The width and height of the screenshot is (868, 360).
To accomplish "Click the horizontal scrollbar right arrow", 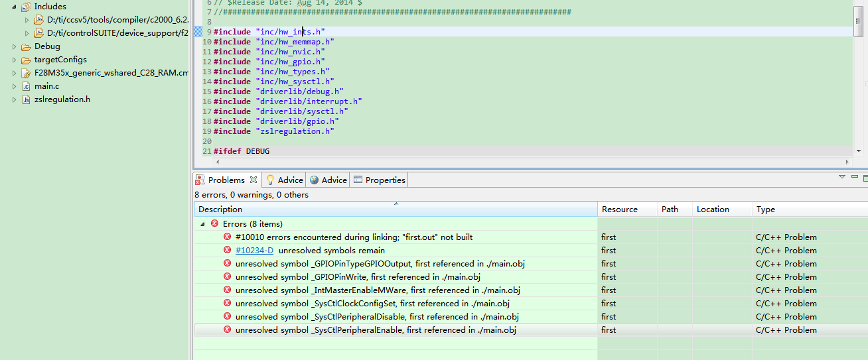I will 847,162.
